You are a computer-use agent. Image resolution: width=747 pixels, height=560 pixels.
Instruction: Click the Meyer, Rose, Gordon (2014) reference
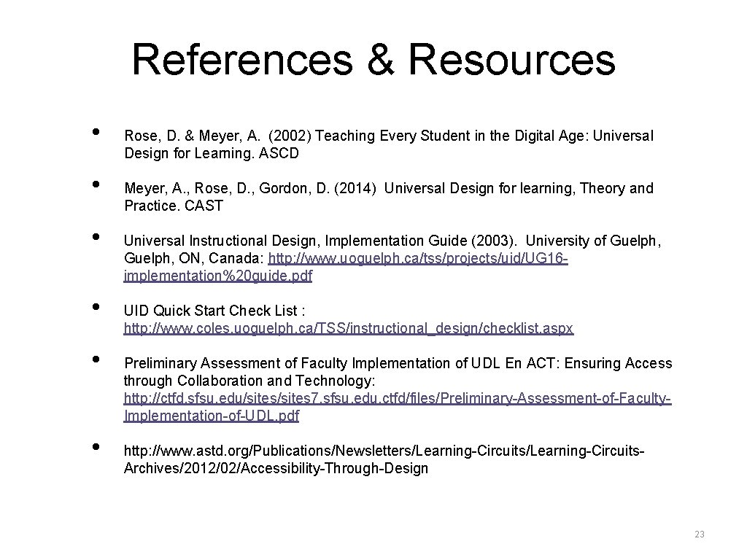tap(388, 197)
